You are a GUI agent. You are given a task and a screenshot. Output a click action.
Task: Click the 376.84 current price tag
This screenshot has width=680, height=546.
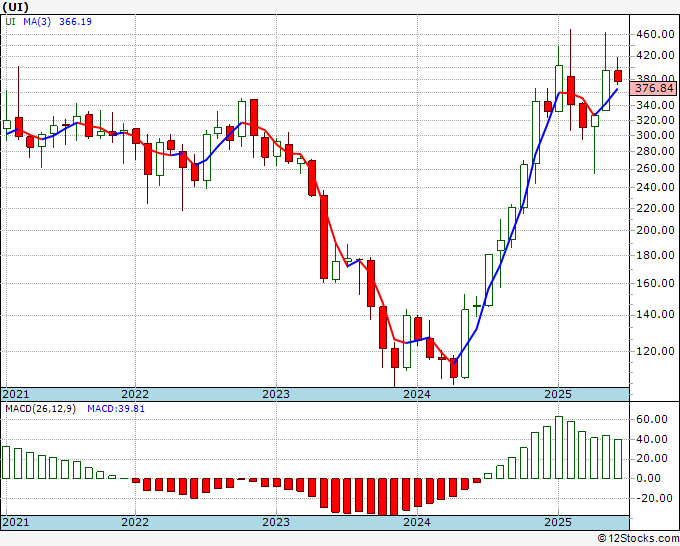[654, 88]
